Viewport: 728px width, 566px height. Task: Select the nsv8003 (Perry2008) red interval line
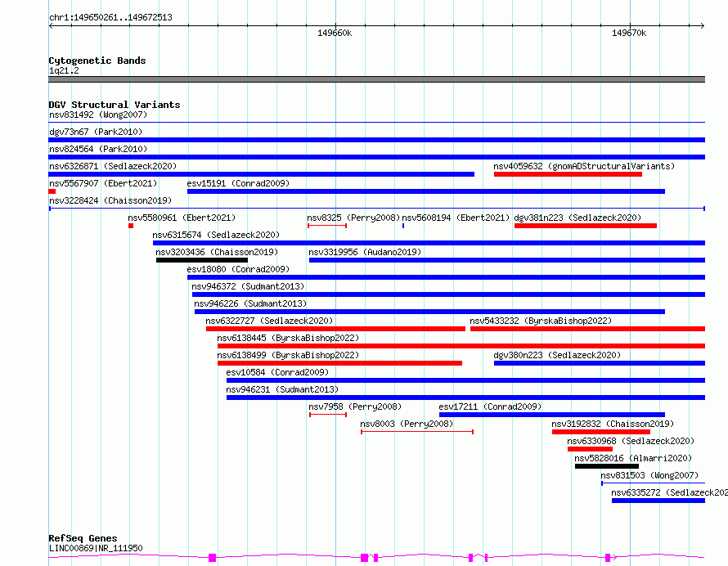(x=417, y=432)
